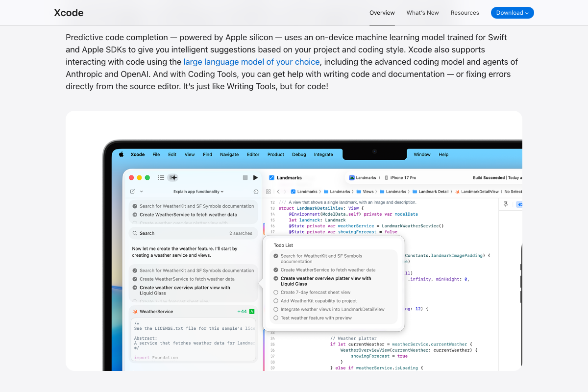Switch to the What's New tab

(422, 13)
